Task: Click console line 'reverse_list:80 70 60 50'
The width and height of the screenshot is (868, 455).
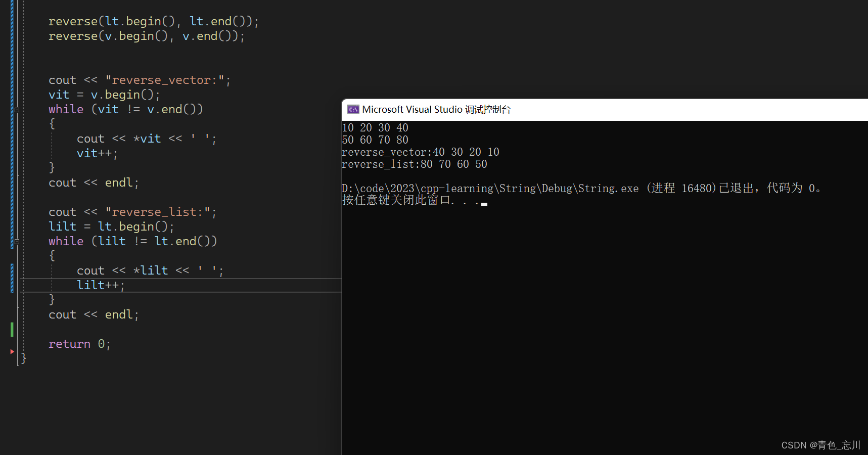Action: pyautogui.click(x=415, y=164)
